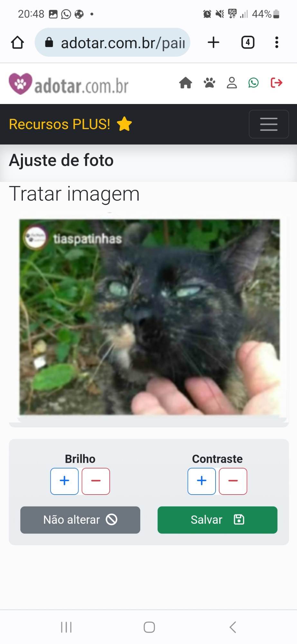This screenshot has width=297, height=644.
Task: Increase Brilho with plus button
Action: [64, 481]
